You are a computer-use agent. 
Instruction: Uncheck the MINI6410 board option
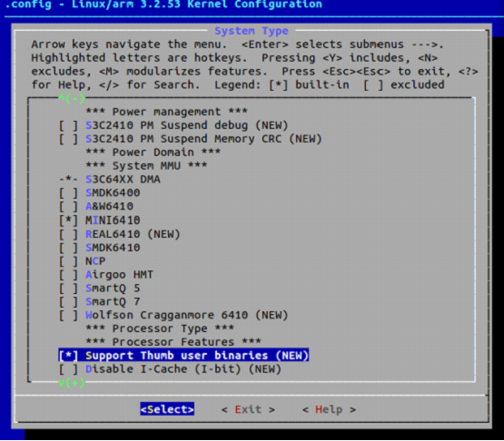click(x=68, y=220)
